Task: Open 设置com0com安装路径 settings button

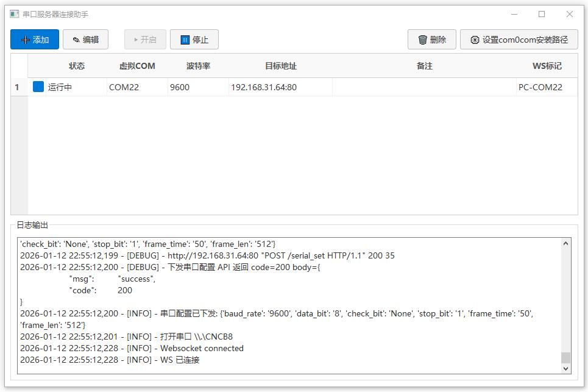Action: click(x=519, y=40)
